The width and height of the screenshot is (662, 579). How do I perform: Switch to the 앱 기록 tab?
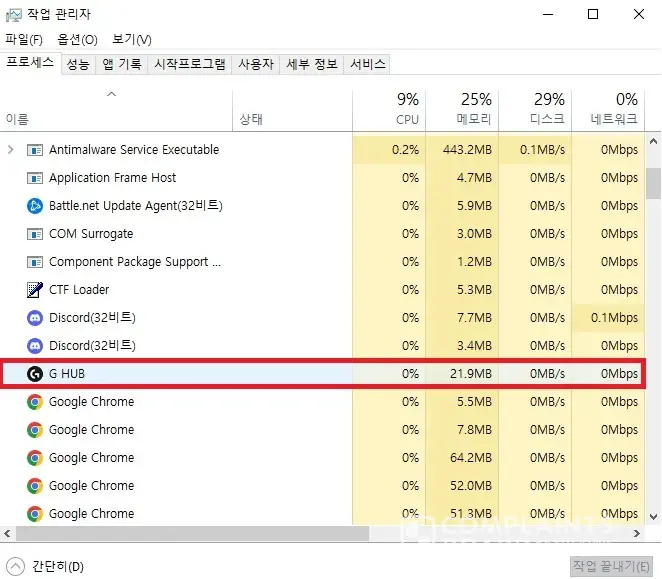tap(122, 64)
